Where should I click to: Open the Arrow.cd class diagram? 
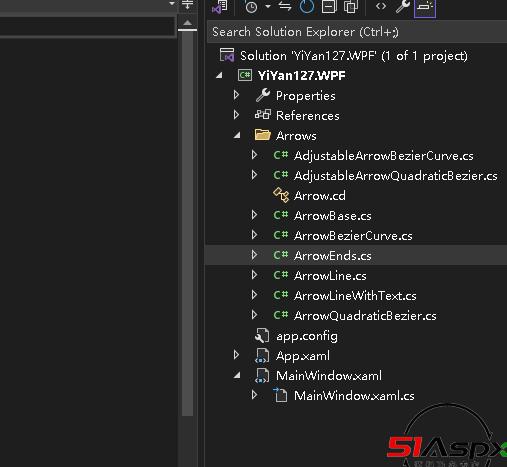click(x=320, y=196)
